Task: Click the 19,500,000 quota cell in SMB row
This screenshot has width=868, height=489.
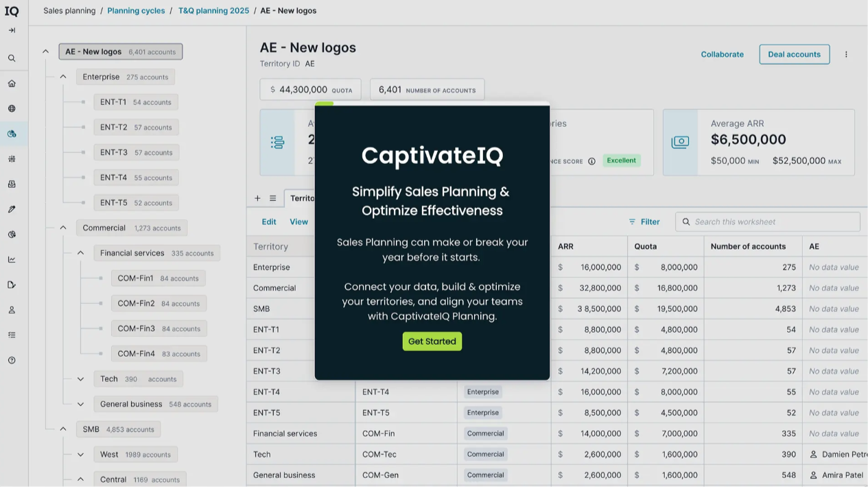Action: click(666, 309)
